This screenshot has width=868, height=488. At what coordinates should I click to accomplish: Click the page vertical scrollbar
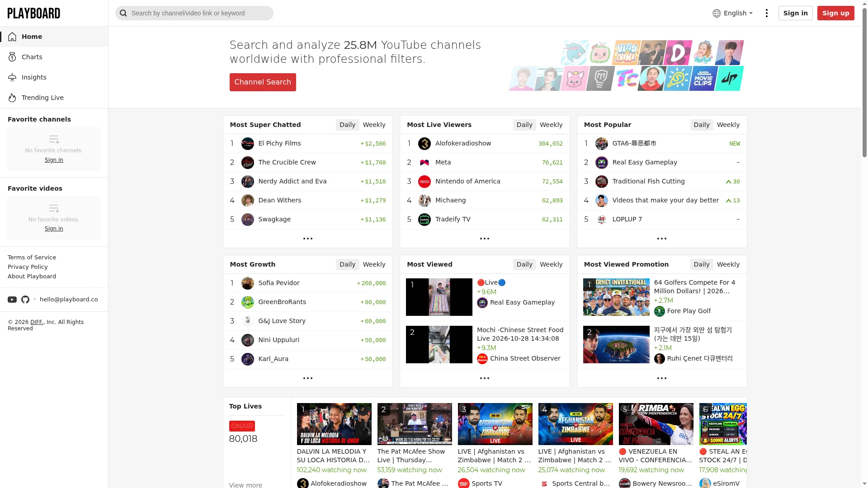pyautogui.click(x=864, y=84)
